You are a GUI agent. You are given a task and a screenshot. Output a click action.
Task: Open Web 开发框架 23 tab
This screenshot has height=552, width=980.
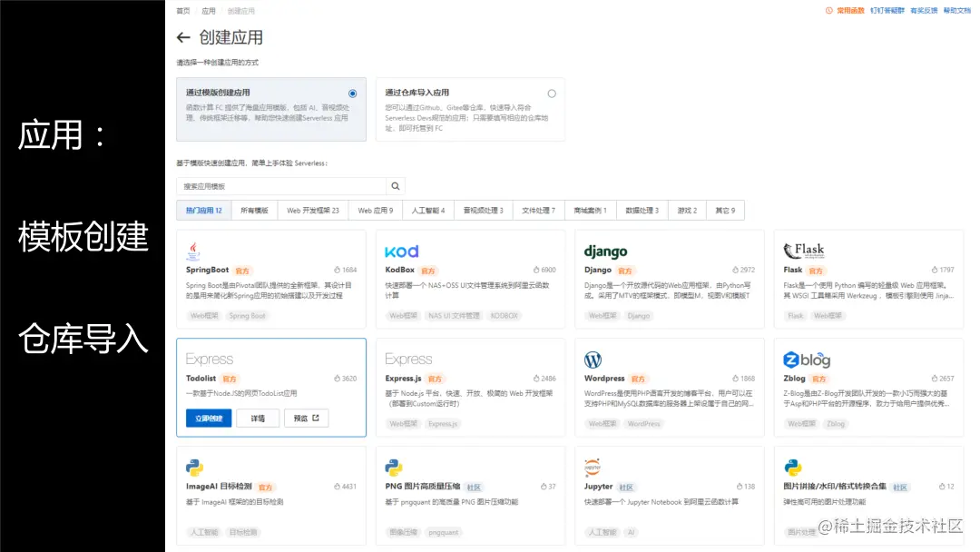313,211
